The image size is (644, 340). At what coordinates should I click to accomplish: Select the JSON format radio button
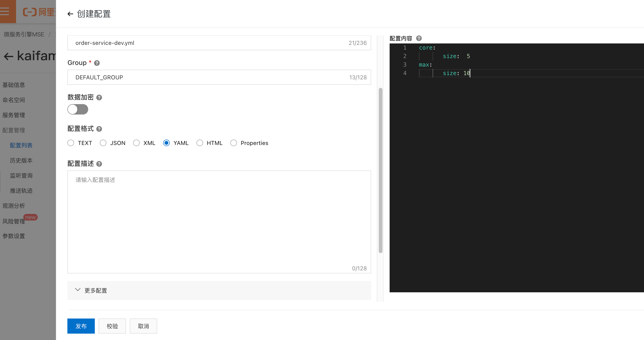[x=103, y=143]
